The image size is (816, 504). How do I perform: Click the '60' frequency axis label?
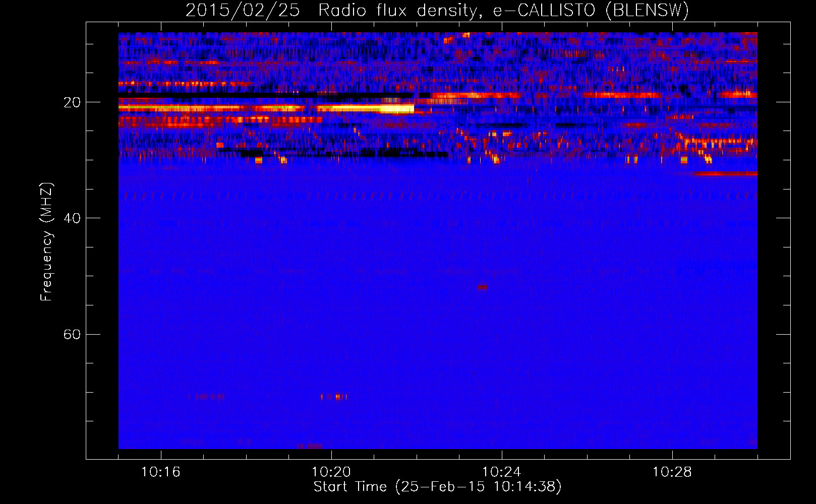point(72,334)
